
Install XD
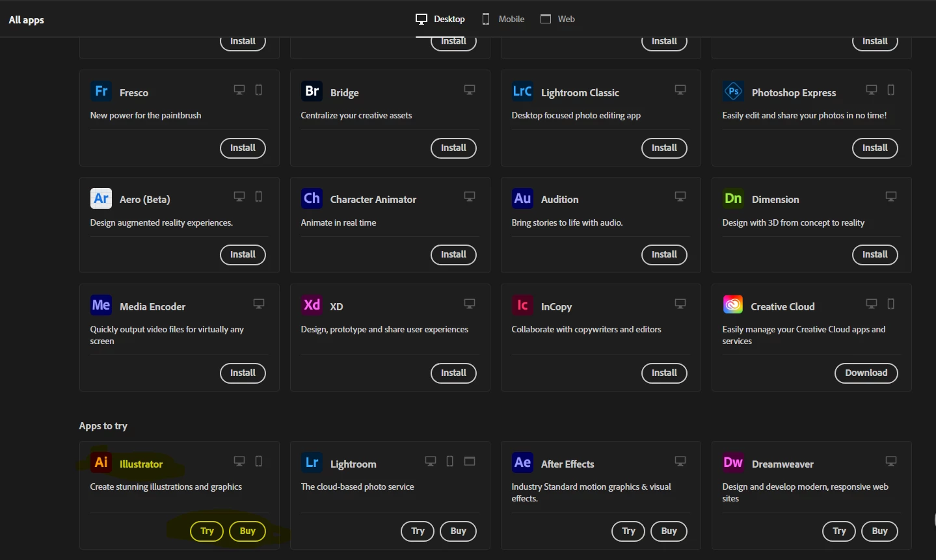(454, 373)
